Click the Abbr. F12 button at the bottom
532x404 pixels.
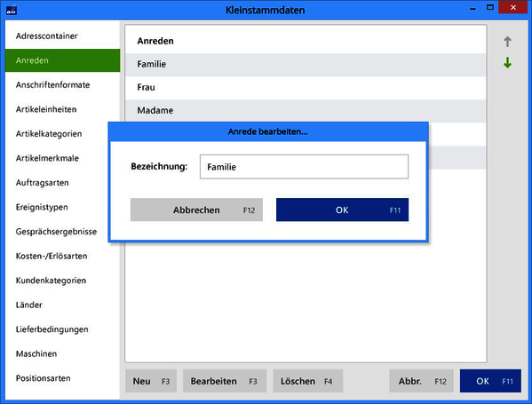[x=421, y=381]
